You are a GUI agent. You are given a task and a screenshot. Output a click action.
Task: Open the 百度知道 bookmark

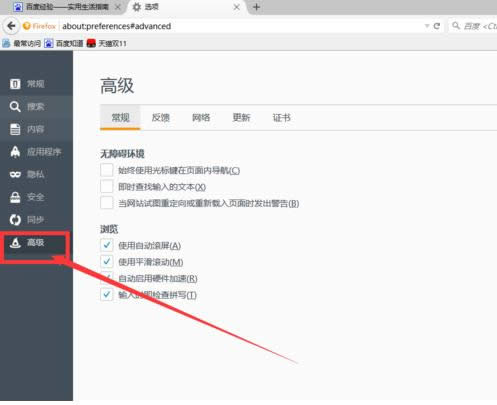[x=64, y=43]
